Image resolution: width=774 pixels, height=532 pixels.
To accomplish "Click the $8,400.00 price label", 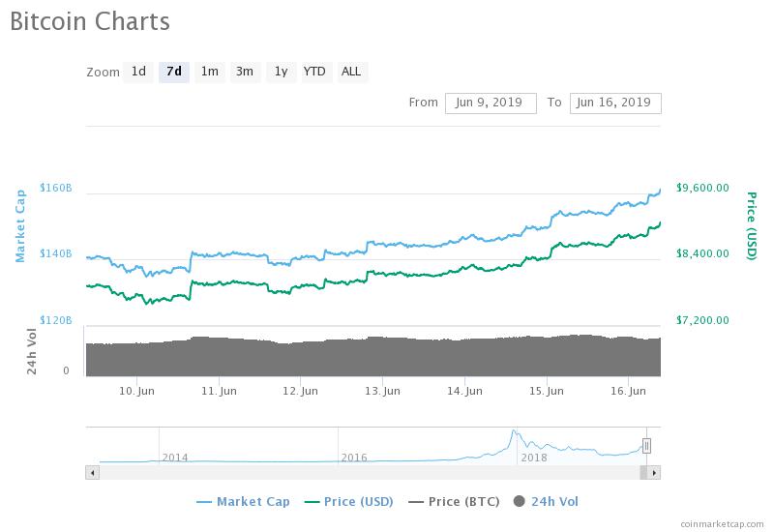I will tap(702, 253).
